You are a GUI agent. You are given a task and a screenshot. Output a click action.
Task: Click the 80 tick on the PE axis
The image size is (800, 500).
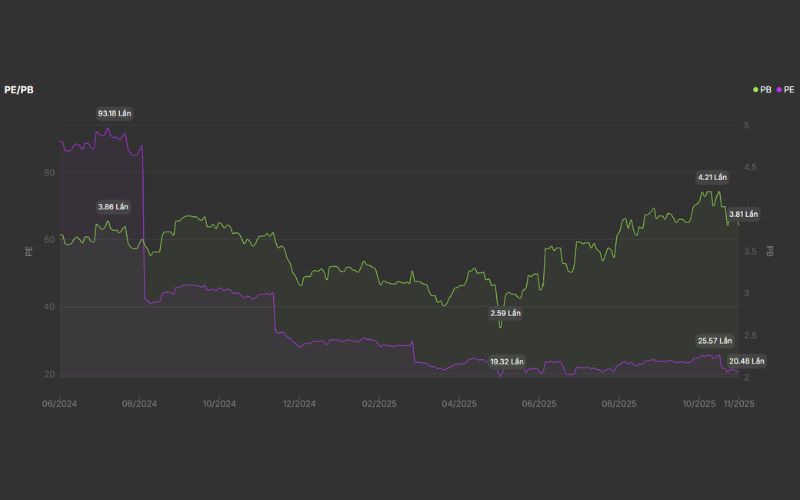coord(49,172)
